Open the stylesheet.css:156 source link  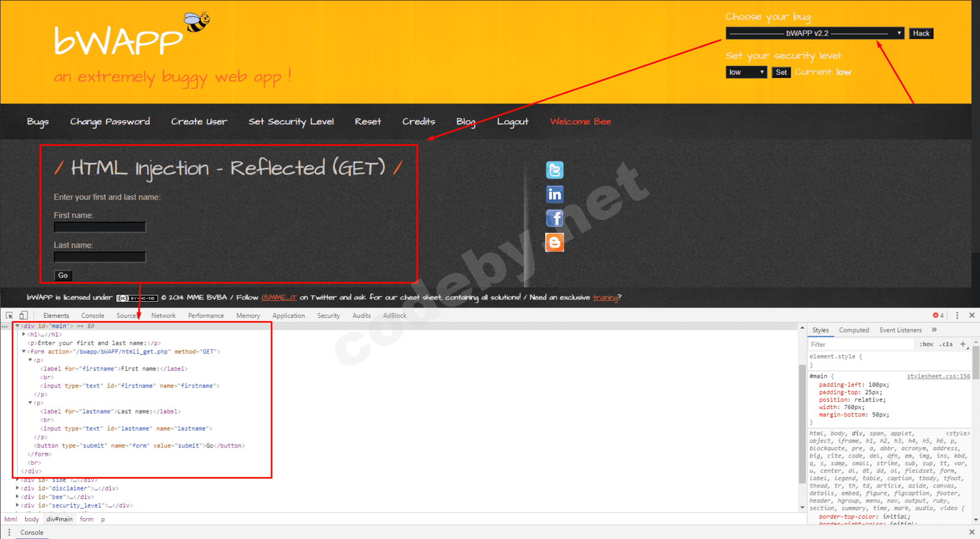[x=938, y=376]
